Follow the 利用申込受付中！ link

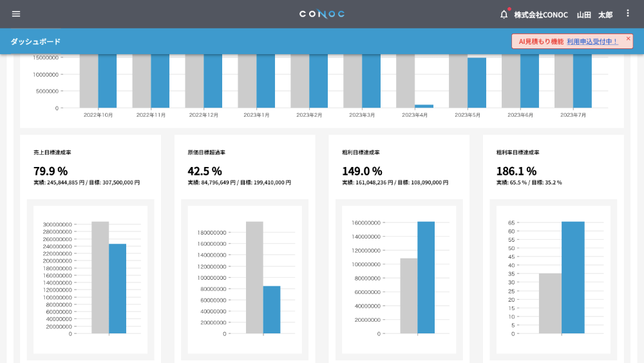[x=592, y=41]
